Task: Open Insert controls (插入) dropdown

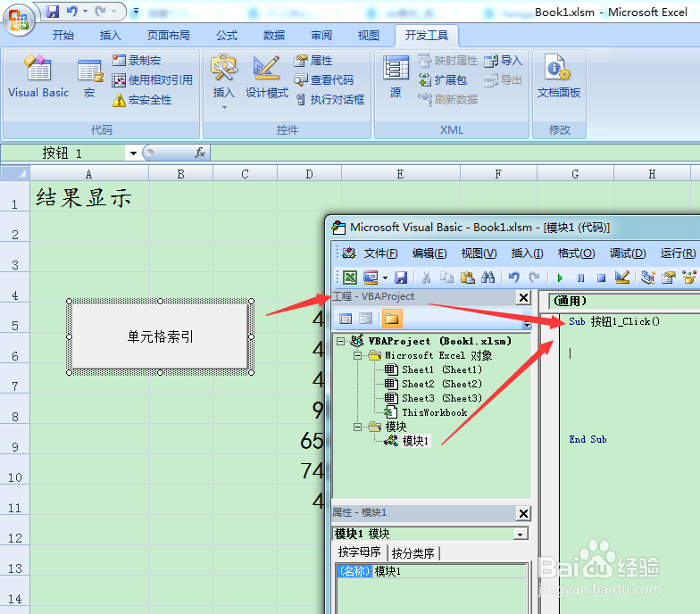Action: pos(223,82)
